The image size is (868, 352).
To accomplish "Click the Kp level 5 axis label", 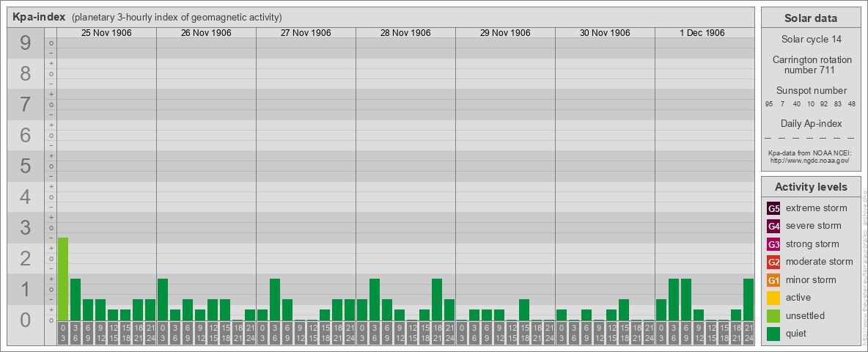I will click(26, 166).
